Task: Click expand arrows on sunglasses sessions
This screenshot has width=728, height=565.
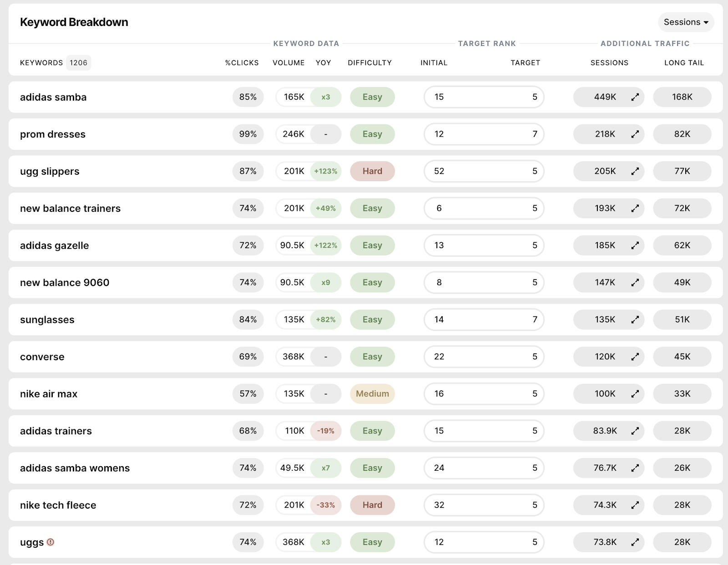Action: click(x=635, y=320)
